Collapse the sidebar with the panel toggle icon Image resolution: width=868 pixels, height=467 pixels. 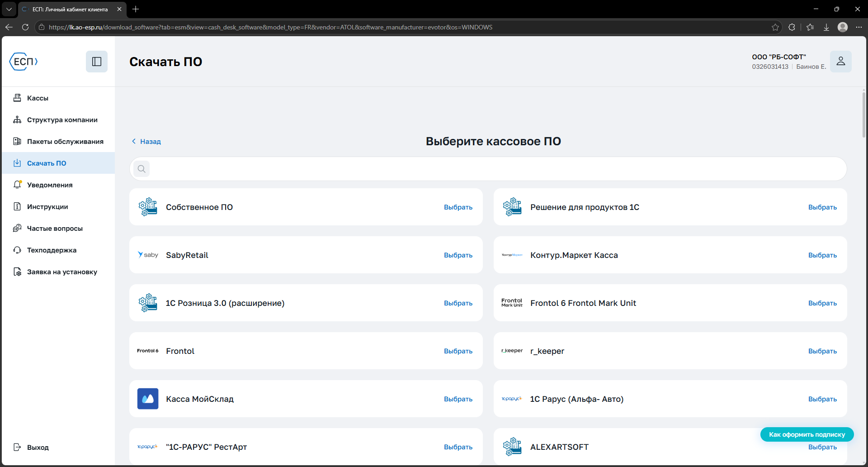[x=97, y=62]
